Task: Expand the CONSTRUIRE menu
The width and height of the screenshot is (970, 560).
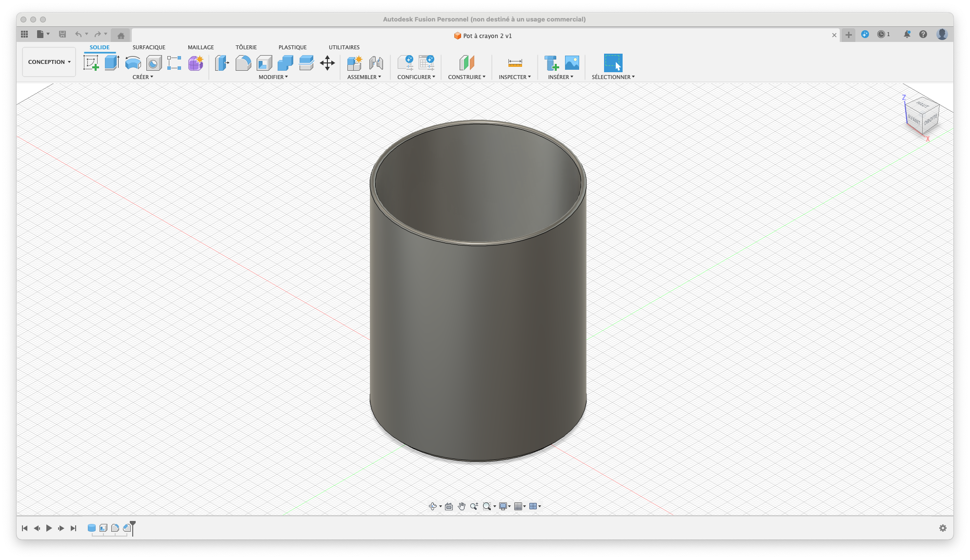Action: [x=467, y=77]
